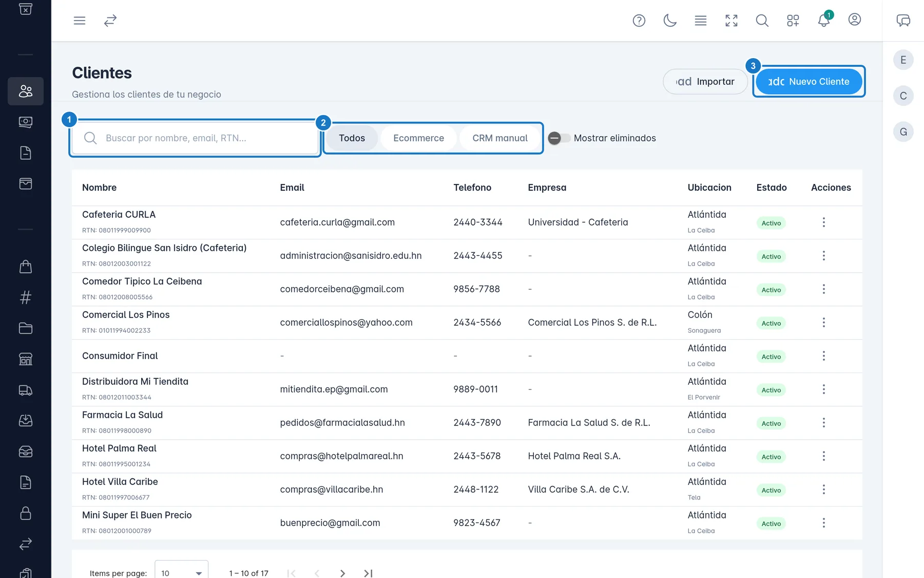Open the folder sidebar icon

coord(26,328)
